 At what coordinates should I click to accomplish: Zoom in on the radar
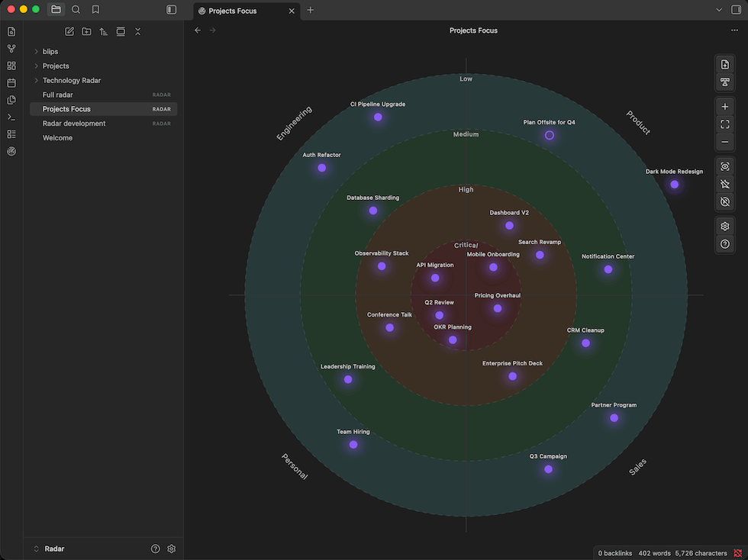[724, 107]
